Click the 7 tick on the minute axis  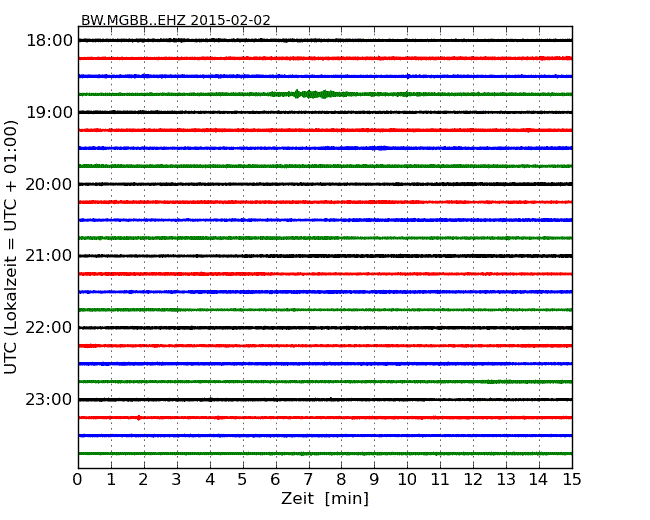[x=308, y=480]
